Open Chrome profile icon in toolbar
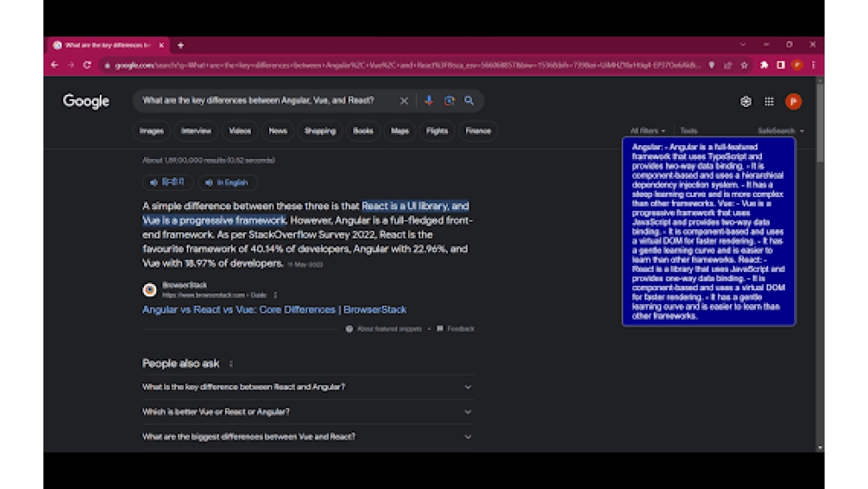 [x=797, y=65]
